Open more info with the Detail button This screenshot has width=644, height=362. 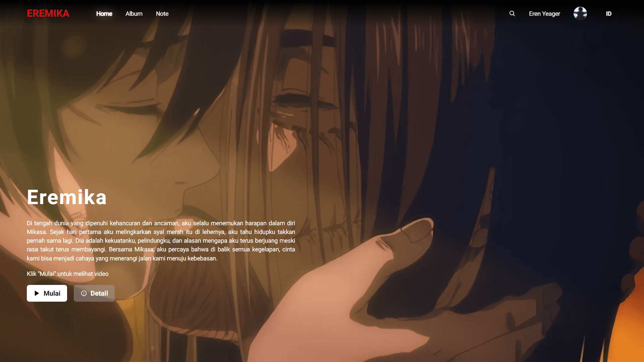[94, 293]
